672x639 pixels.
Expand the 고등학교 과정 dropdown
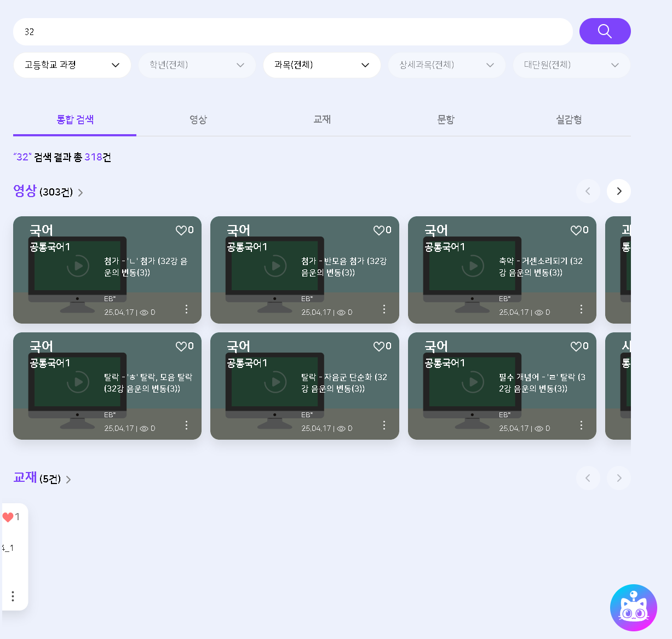pyautogui.click(x=72, y=65)
